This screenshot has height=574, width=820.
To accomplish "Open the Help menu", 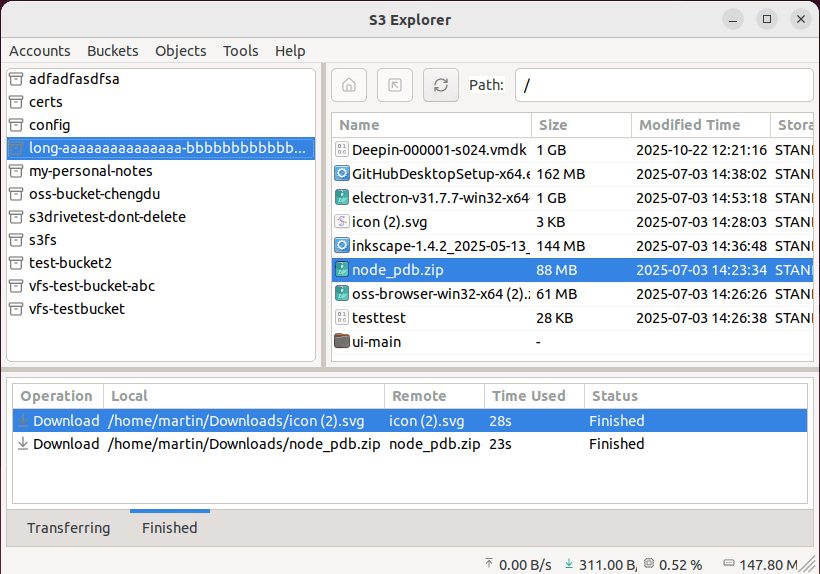I will pos(290,51).
